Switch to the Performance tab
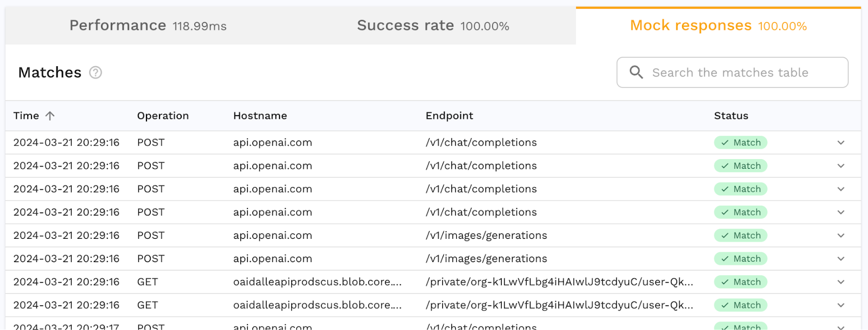Image resolution: width=868 pixels, height=330 pixels. [x=148, y=26]
